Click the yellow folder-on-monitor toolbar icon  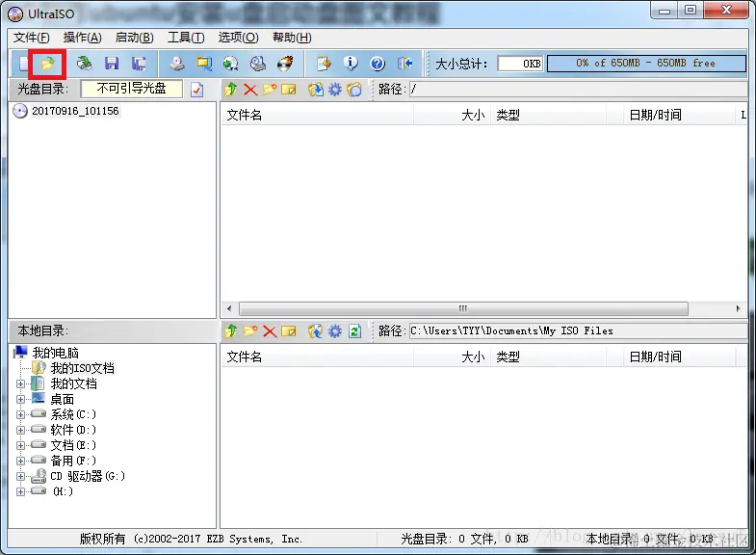(x=204, y=64)
